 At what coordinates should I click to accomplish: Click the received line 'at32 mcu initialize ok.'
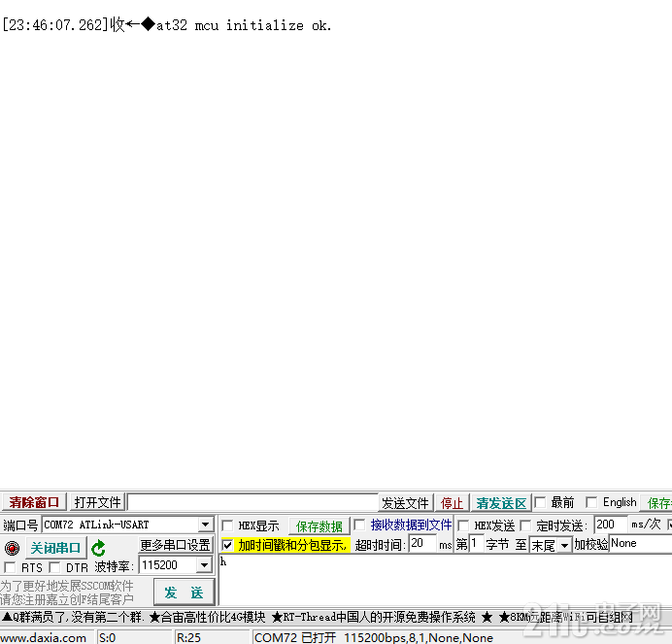click(244, 25)
